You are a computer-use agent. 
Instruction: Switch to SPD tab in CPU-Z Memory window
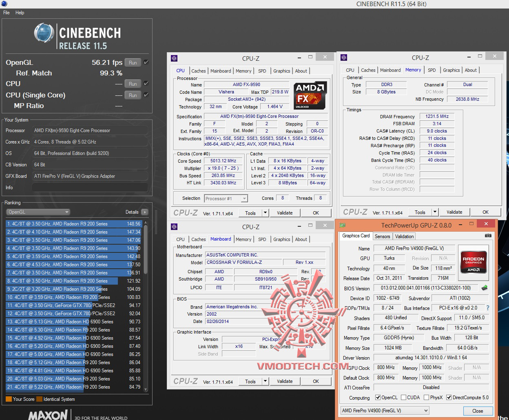(432, 70)
